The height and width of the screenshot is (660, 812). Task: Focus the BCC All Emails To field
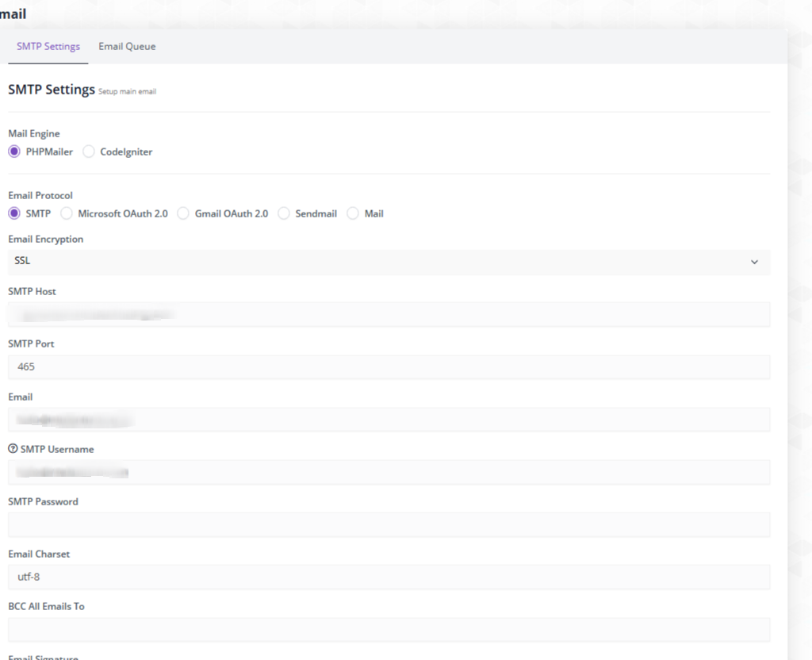(389, 629)
